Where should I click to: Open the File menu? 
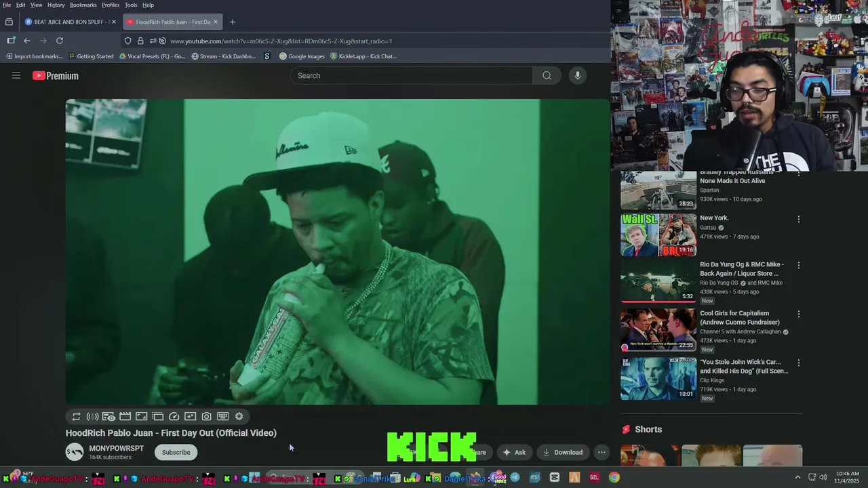pos(7,5)
